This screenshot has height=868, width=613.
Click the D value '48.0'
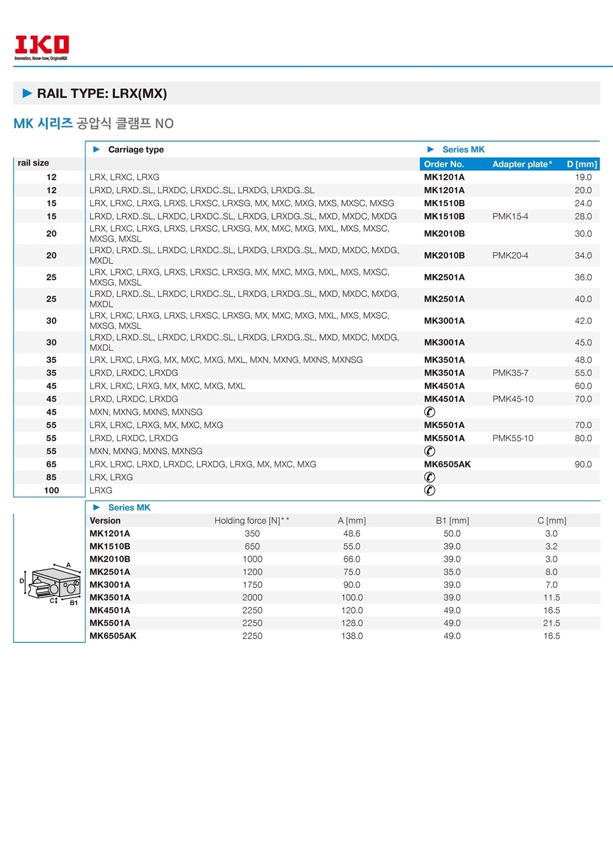[584, 360]
